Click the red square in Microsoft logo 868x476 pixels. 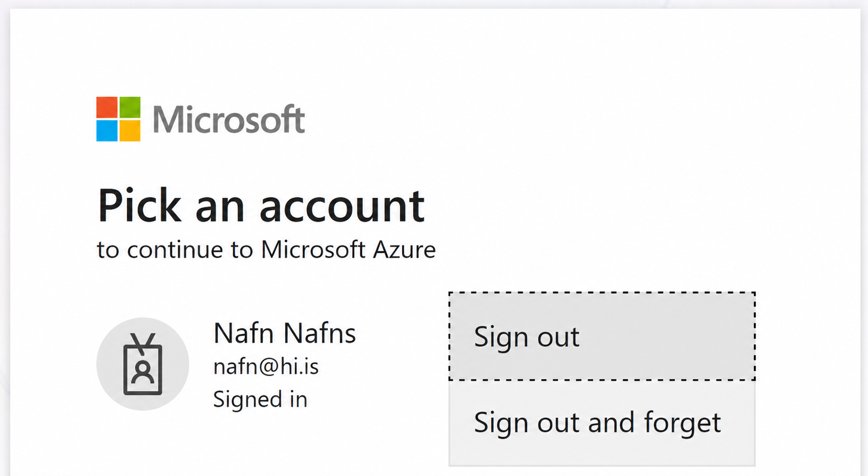point(107,107)
